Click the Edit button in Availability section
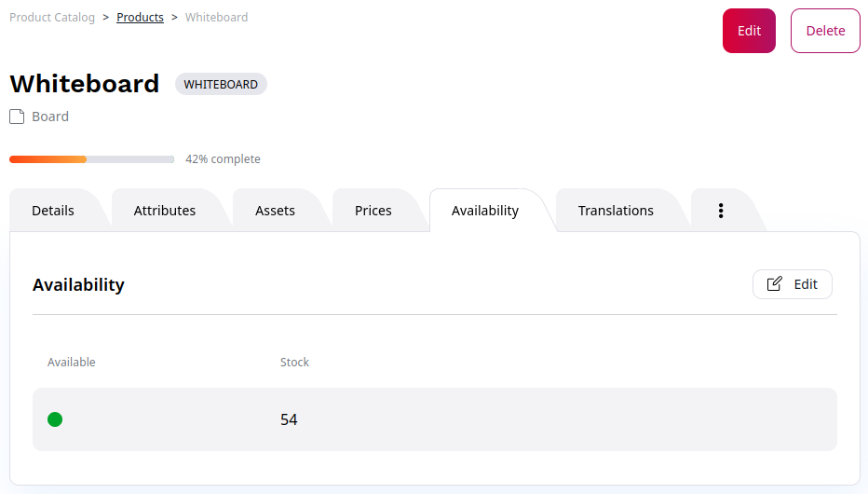 792,284
